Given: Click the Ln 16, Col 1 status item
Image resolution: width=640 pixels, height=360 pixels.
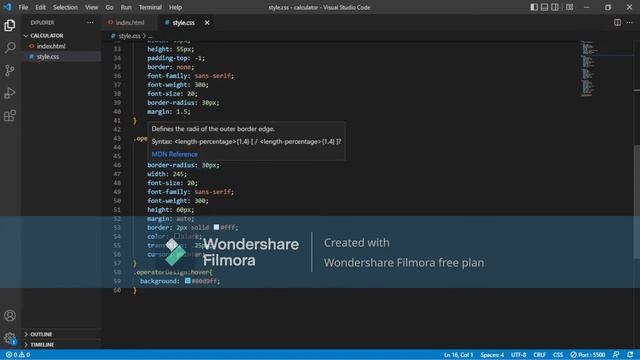Looking at the screenshot, I should tap(458, 355).
